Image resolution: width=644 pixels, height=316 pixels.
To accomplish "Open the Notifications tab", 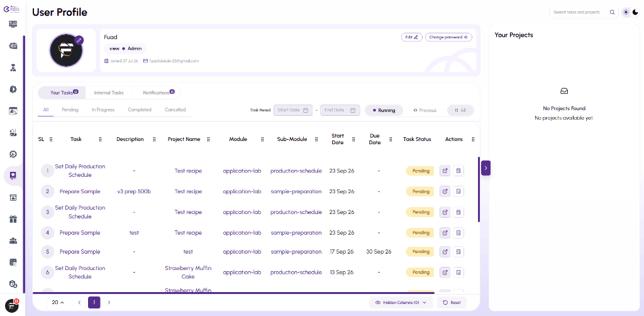I will point(157,93).
